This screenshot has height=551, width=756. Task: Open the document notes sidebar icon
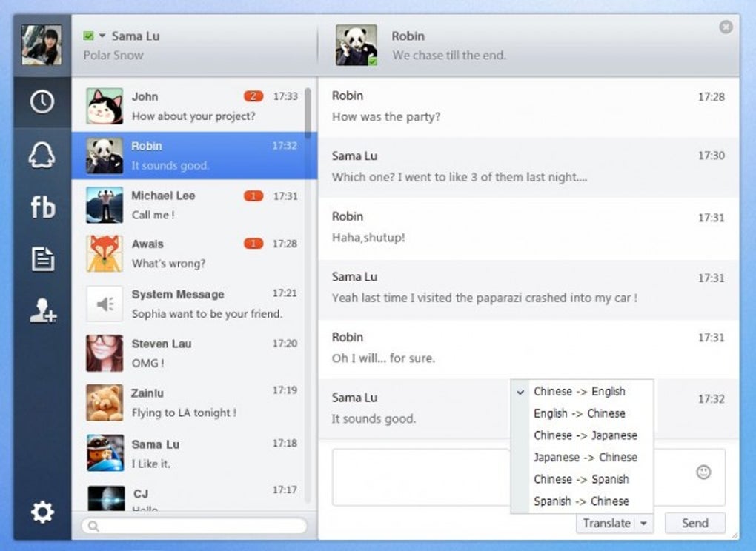pyautogui.click(x=43, y=259)
